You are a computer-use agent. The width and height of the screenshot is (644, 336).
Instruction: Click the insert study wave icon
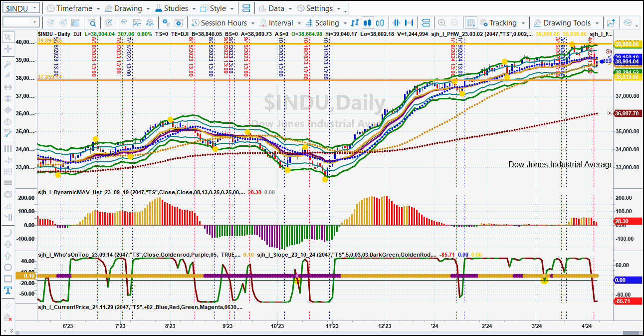[x=124, y=22]
